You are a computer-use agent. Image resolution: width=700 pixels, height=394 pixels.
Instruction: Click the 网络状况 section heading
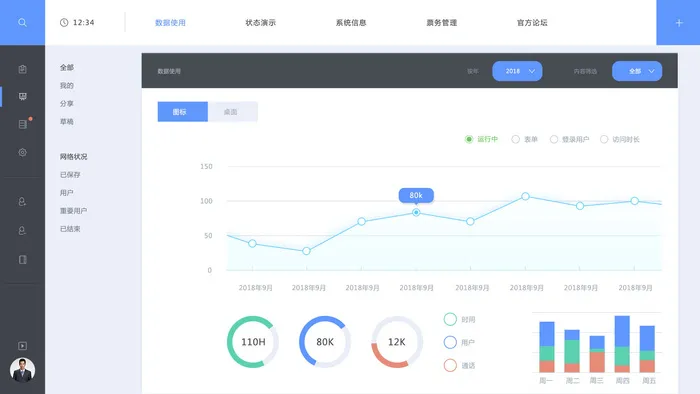[x=74, y=157]
